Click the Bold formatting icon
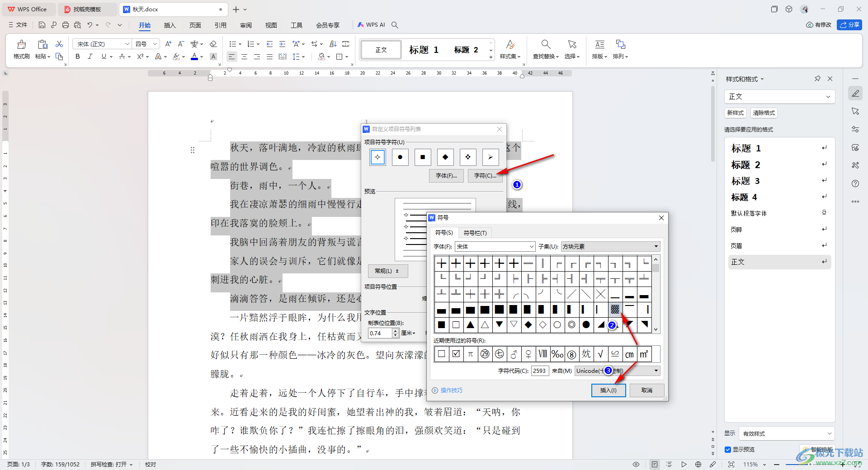Image resolution: width=868 pixels, height=470 pixels. coord(78,56)
